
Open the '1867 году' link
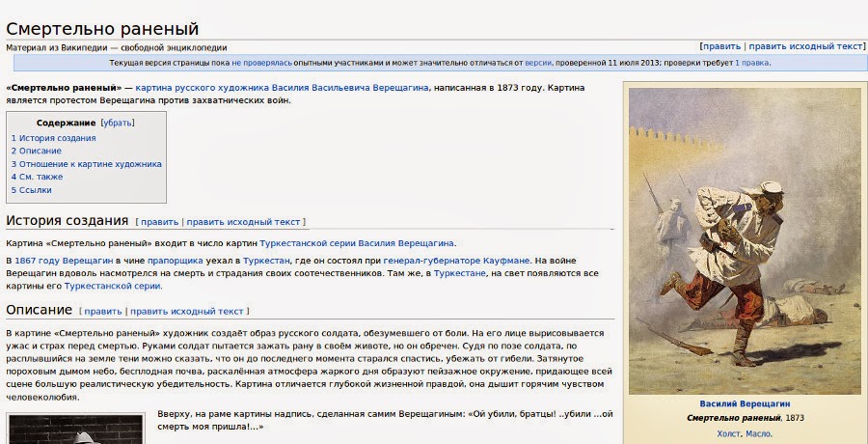pos(38,261)
